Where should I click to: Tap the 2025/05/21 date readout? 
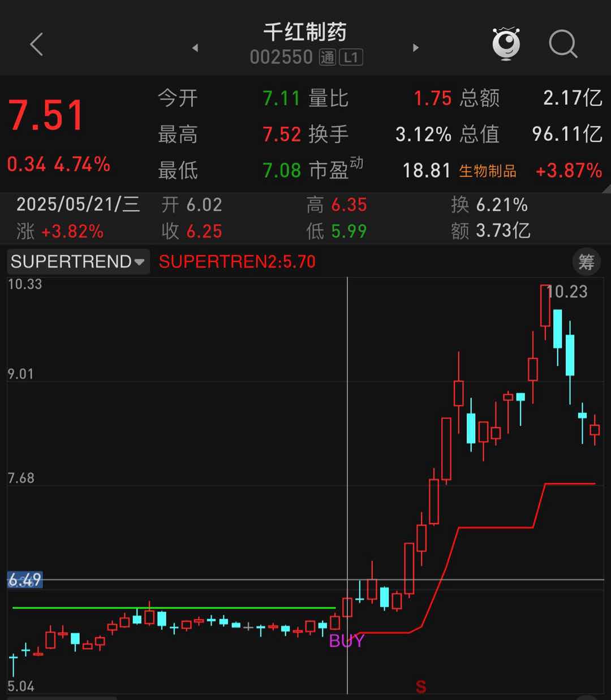point(78,204)
